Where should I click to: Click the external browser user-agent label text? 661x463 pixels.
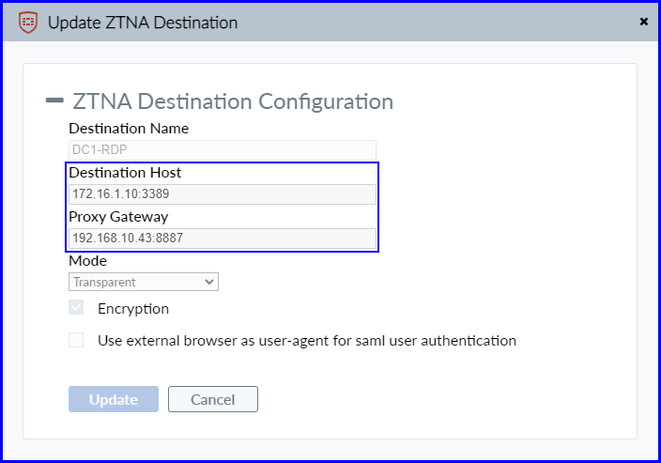306,340
